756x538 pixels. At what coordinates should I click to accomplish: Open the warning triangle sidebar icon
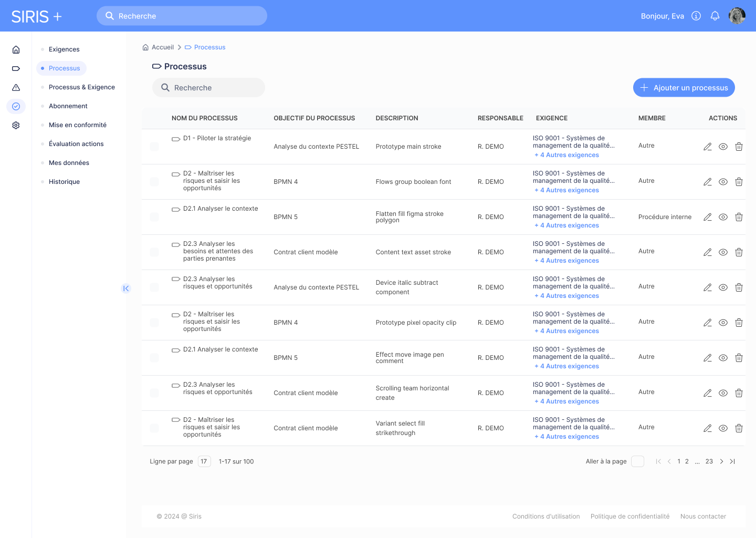coord(16,87)
